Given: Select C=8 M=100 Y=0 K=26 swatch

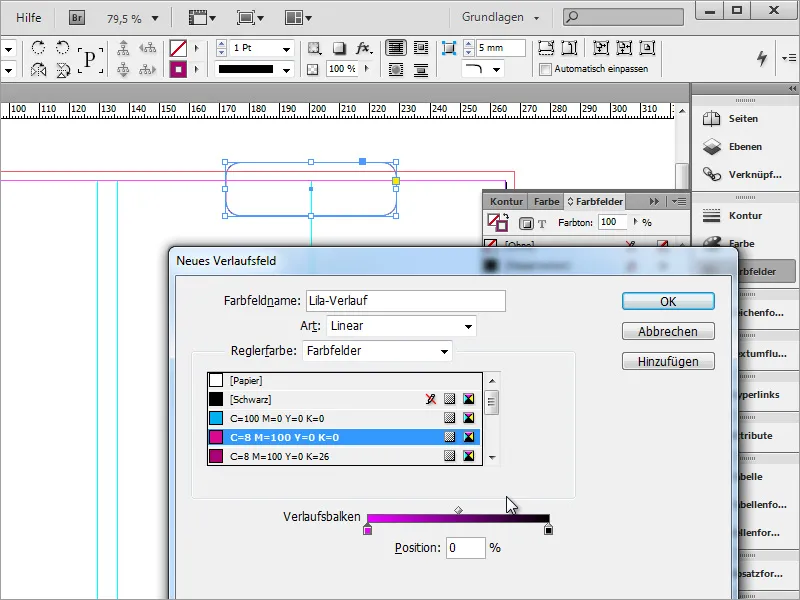Looking at the screenshot, I should (344, 456).
